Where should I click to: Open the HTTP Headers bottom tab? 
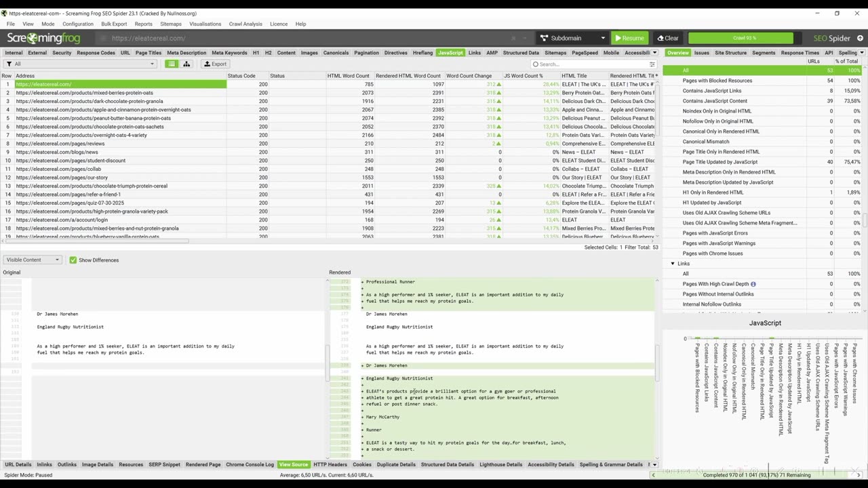coord(330,464)
